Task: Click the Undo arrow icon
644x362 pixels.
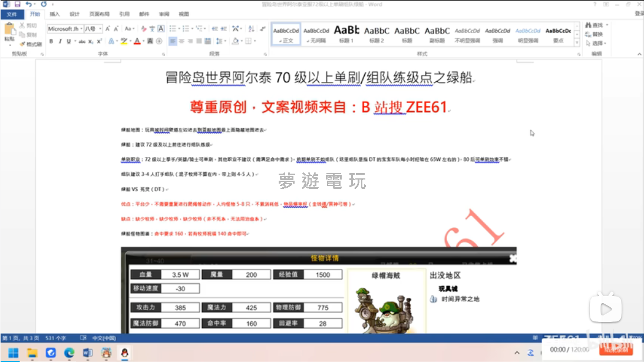Action: (28, 4)
